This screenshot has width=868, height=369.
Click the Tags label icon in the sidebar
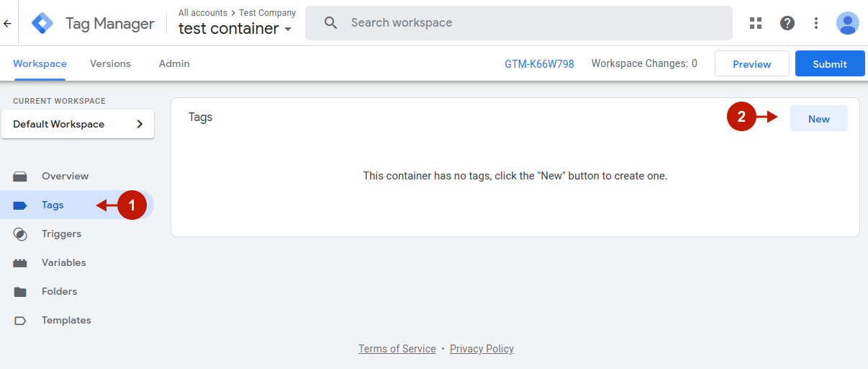click(20, 205)
